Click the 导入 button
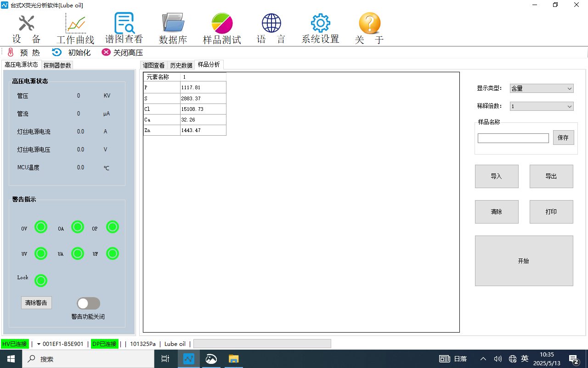Viewport: 588px width, 368px height. click(497, 176)
